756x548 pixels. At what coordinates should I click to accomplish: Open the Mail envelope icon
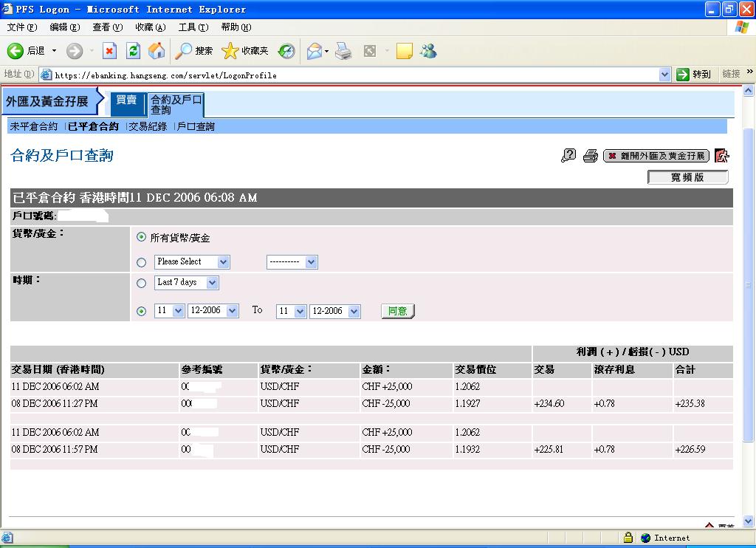[315, 51]
